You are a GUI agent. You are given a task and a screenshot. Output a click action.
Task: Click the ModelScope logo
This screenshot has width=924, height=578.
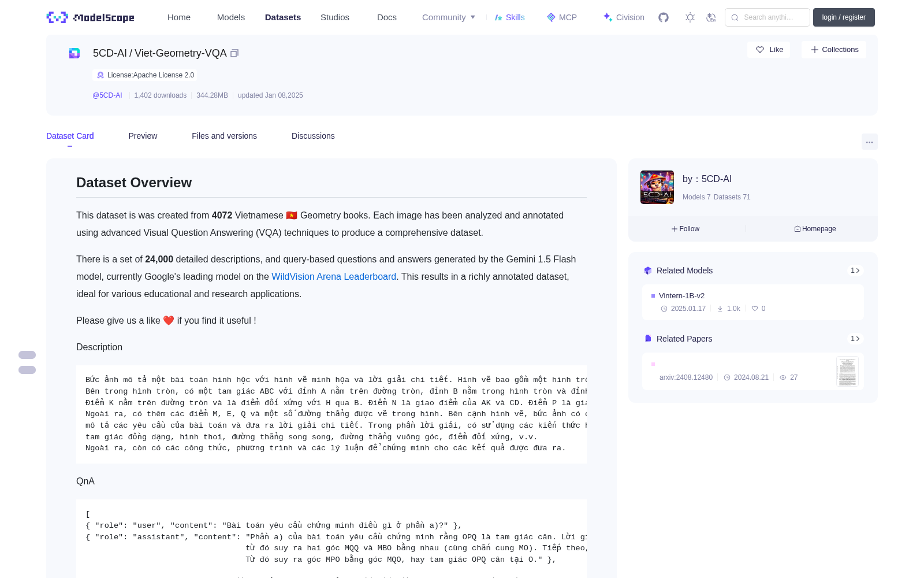pos(90,17)
